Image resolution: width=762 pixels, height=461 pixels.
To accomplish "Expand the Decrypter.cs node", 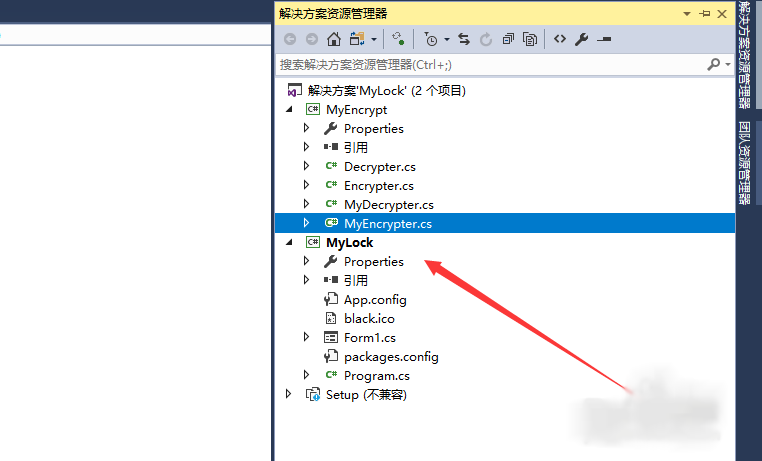I will pos(306,166).
